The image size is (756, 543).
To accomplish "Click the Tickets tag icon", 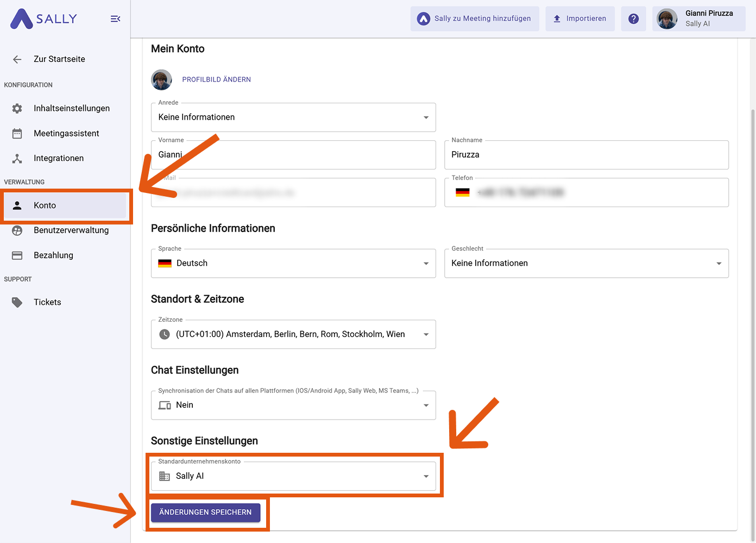I will pyautogui.click(x=17, y=302).
